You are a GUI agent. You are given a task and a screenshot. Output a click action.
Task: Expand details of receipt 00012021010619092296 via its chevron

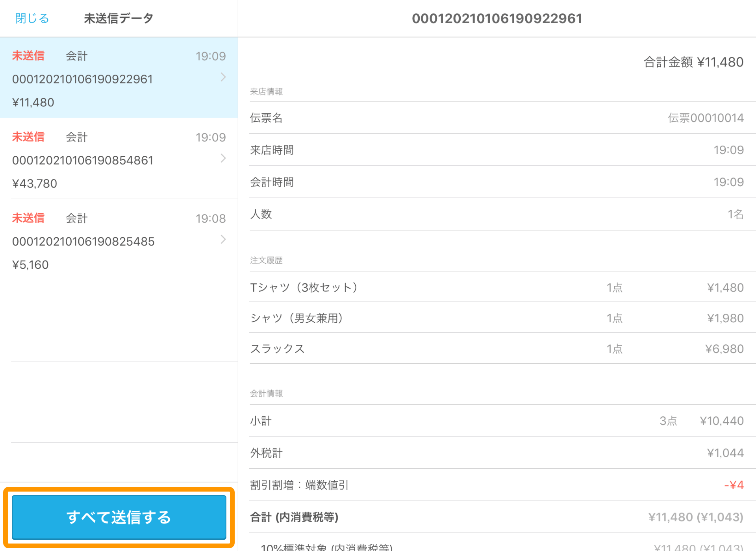click(223, 78)
